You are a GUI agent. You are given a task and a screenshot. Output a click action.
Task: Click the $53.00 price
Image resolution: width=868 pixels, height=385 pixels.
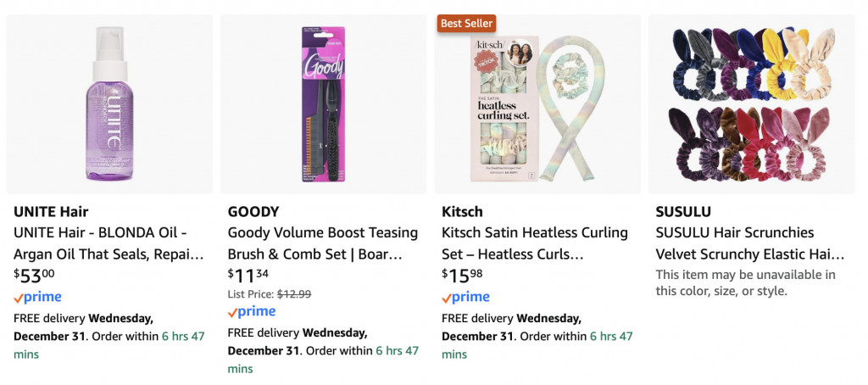pos(35,275)
